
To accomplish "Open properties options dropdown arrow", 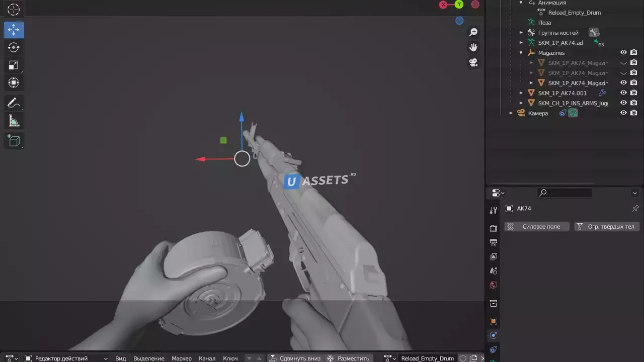I will [x=635, y=193].
